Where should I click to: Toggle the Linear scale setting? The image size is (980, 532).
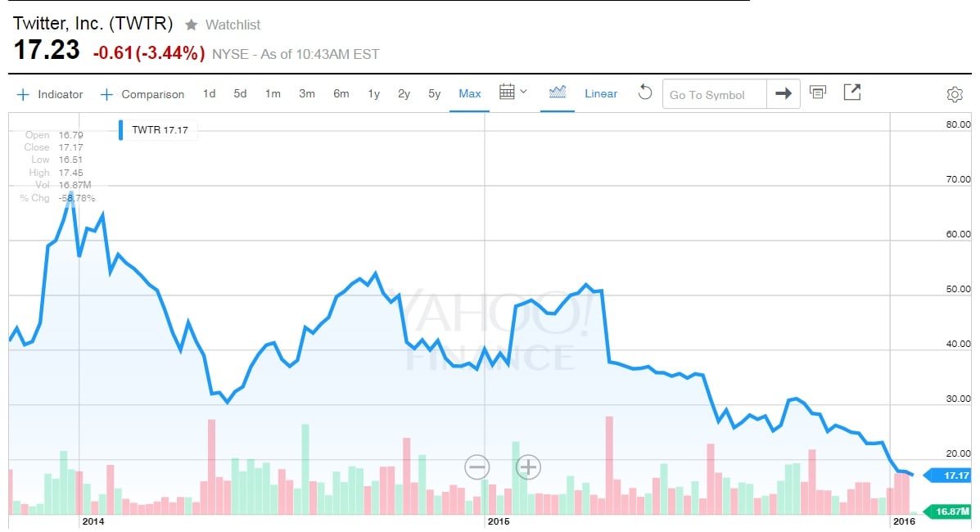point(601,93)
